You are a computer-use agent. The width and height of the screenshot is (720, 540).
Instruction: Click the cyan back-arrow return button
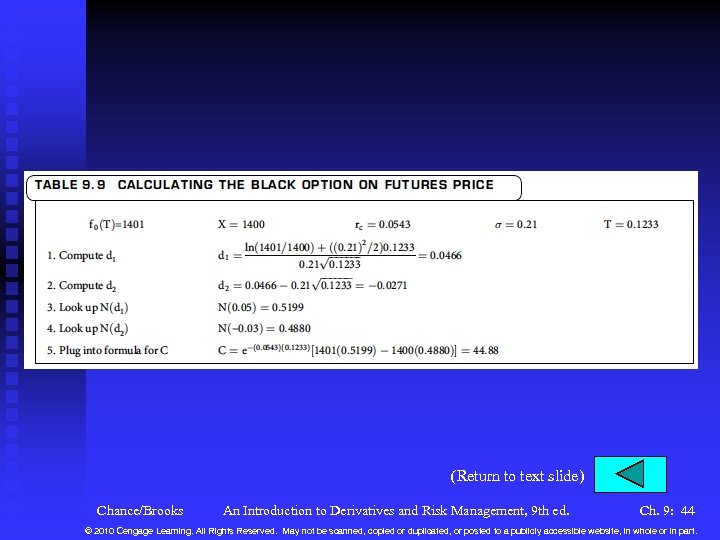click(x=630, y=474)
